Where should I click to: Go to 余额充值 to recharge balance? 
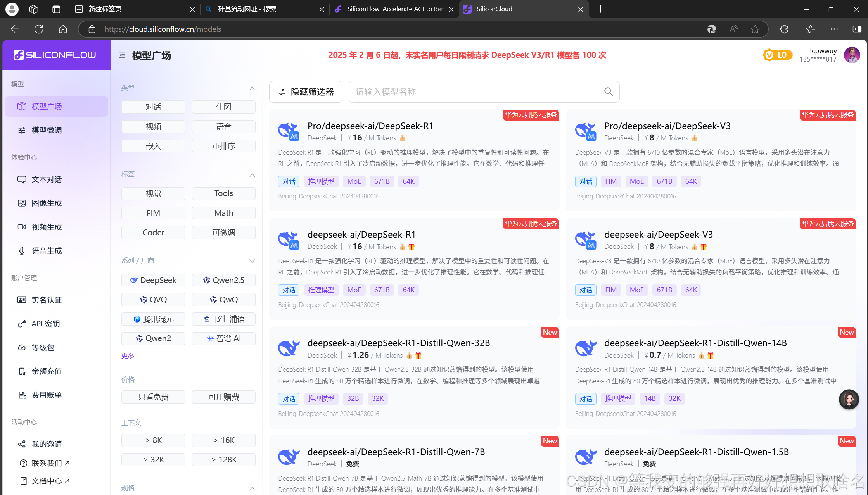click(46, 371)
